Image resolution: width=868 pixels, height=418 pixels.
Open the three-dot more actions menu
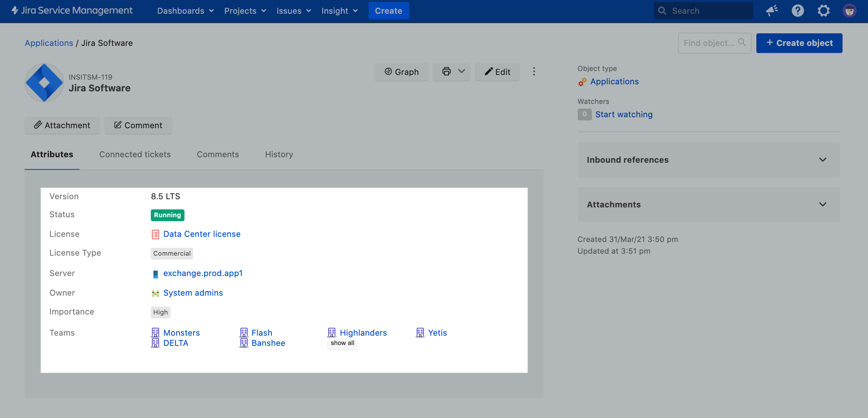click(533, 72)
